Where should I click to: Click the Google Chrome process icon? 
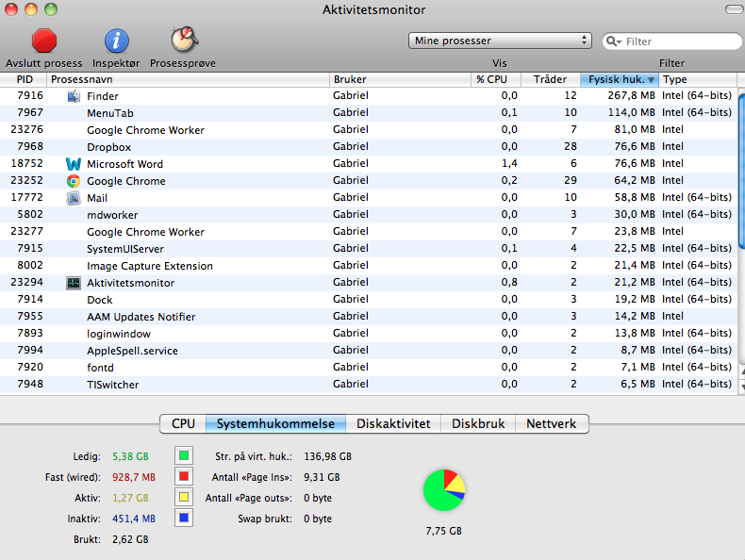[x=74, y=181]
